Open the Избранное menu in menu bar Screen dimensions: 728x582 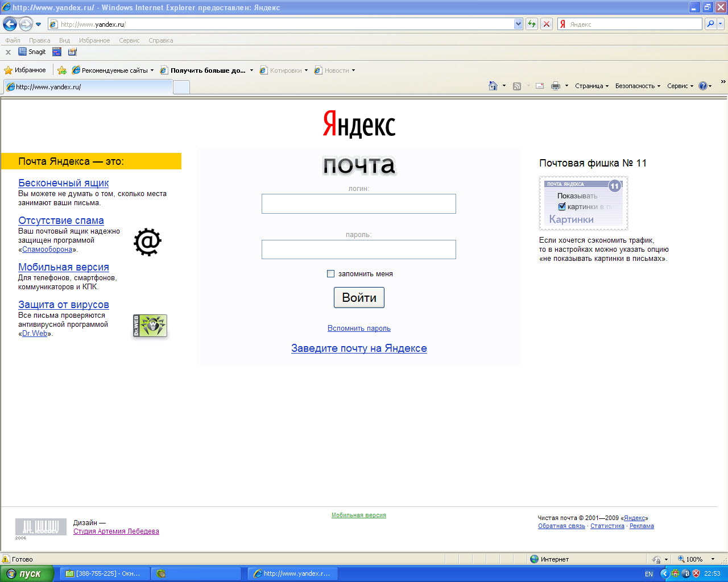tap(94, 40)
